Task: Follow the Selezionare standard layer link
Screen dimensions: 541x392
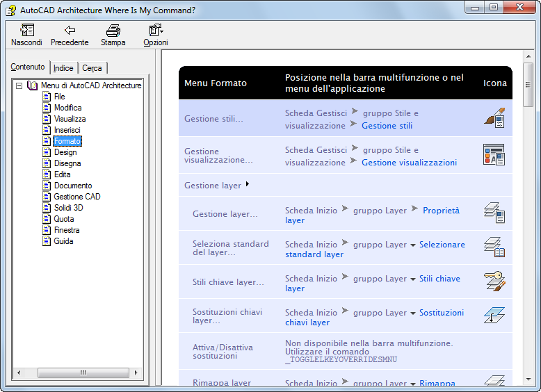Action: [x=442, y=245]
